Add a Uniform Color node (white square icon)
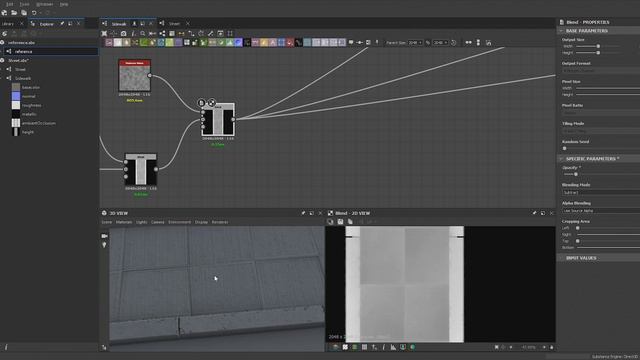 point(118,42)
